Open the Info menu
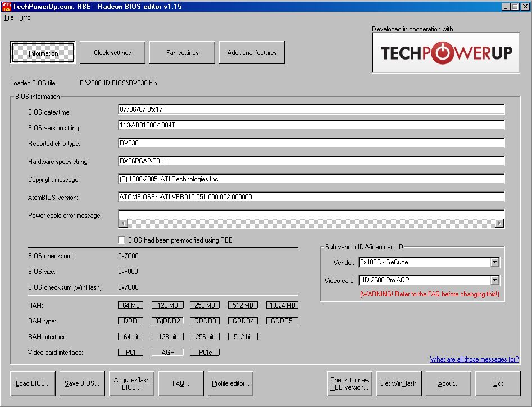The image size is (532, 407). pyautogui.click(x=25, y=17)
